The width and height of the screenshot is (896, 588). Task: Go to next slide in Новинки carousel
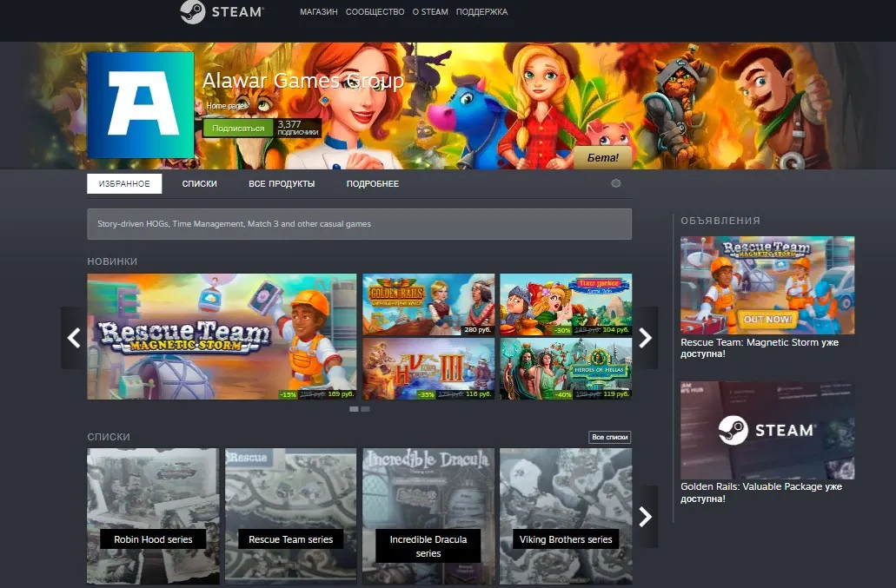pos(645,338)
